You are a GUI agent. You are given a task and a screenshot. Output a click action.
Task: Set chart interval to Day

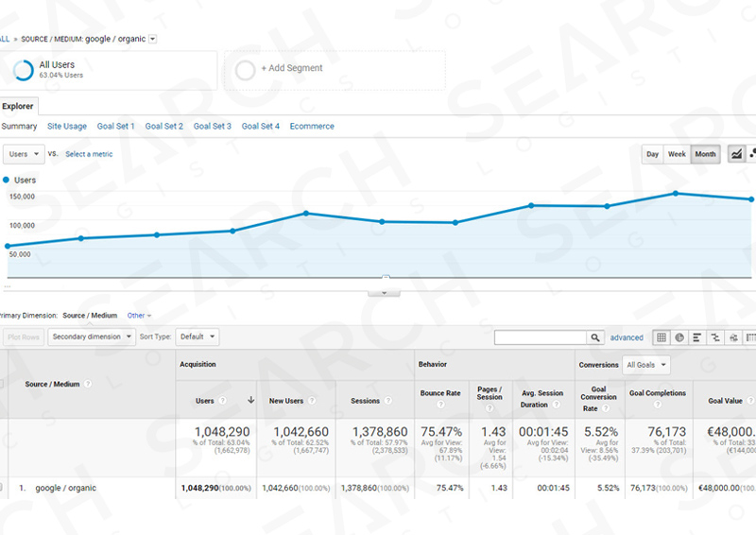click(652, 154)
